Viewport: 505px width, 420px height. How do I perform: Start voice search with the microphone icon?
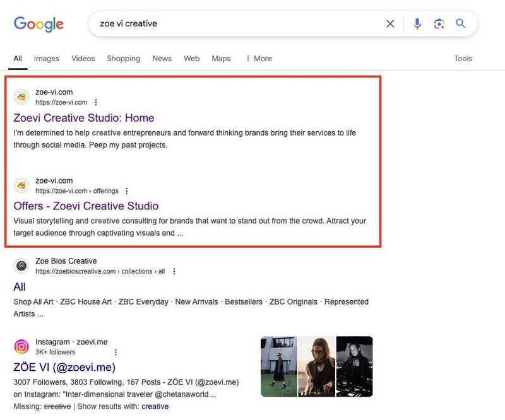tap(417, 23)
